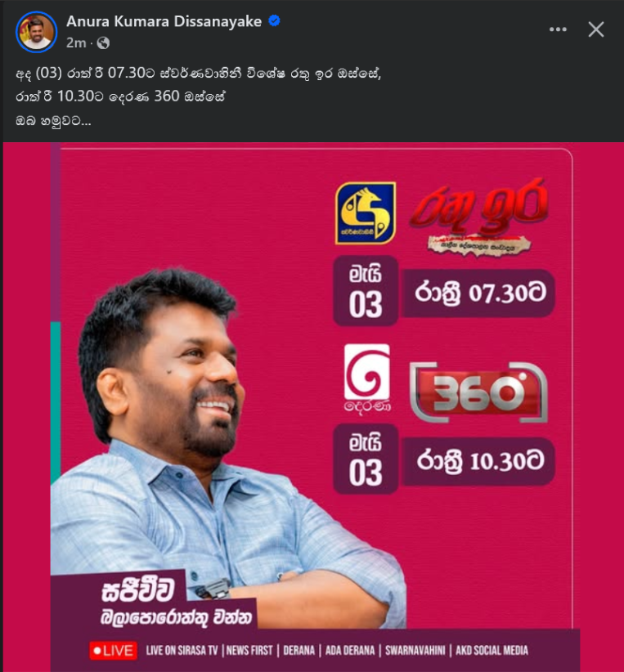The image size is (624, 672).
Task: Click the AKD SOCIAL MEDIA text in banner
Action: click(492, 651)
